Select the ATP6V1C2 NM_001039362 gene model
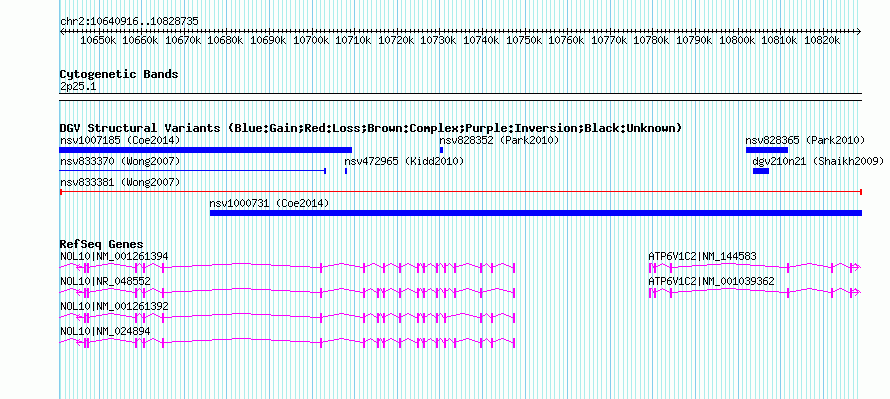Screen dimensions: 890x399 pos(755,292)
